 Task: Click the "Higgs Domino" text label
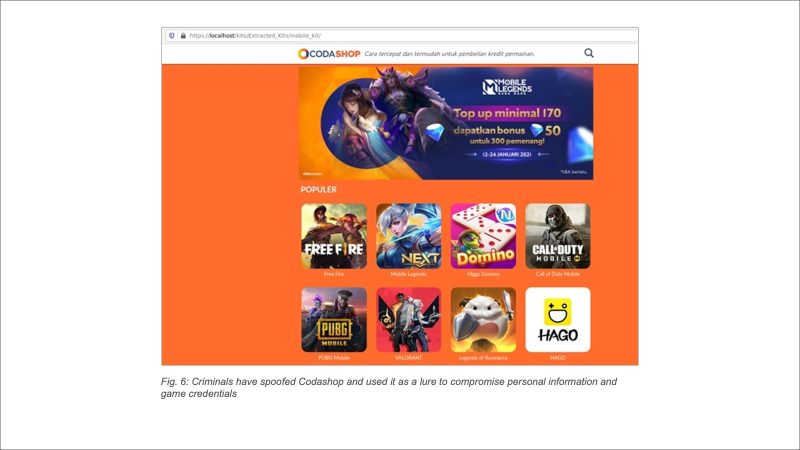pyautogui.click(x=483, y=274)
